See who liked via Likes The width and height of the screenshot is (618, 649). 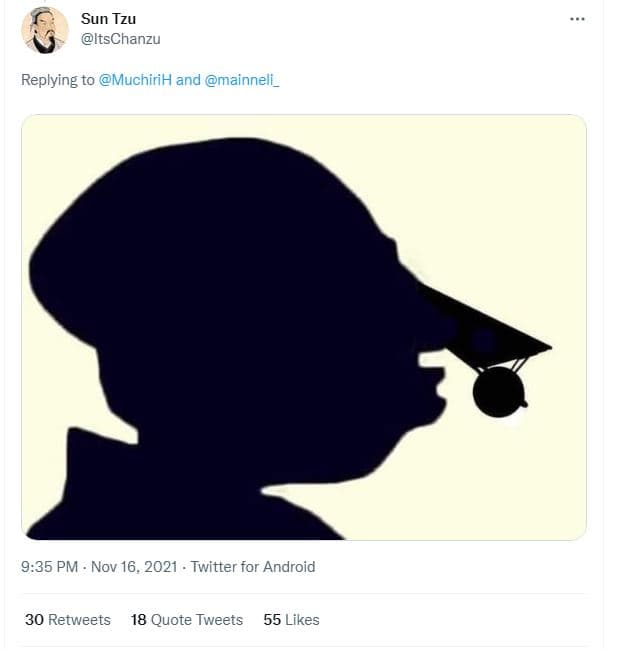pos(302,620)
